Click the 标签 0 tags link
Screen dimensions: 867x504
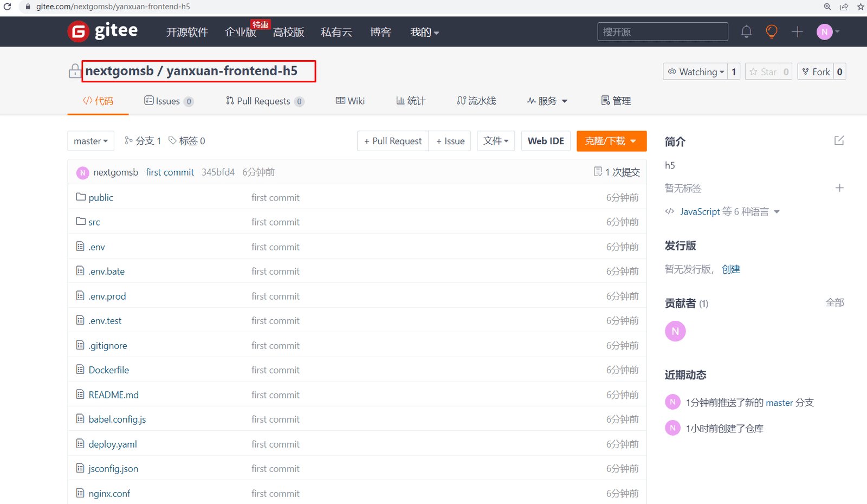(x=187, y=141)
